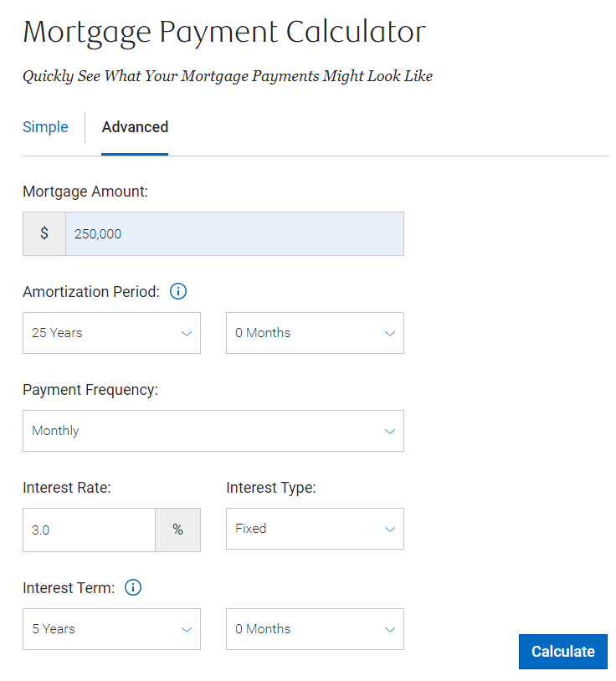The image size is (616, 681).
Task: Click the dollar sign prefix box
Action: (x=44, y=233)
